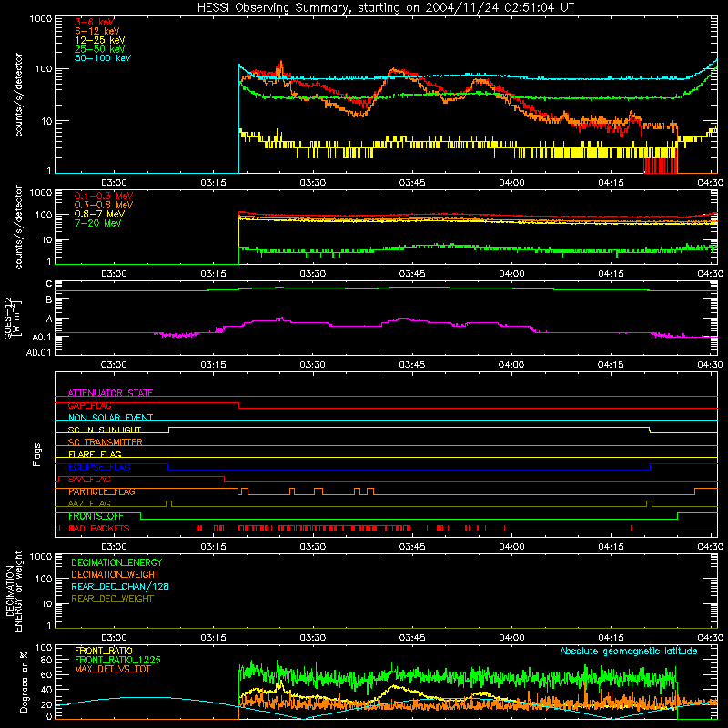Viewport: 728px width, 728px height.
Task: Click the 7-20 MeV legend entry
Action: (98, 223)
